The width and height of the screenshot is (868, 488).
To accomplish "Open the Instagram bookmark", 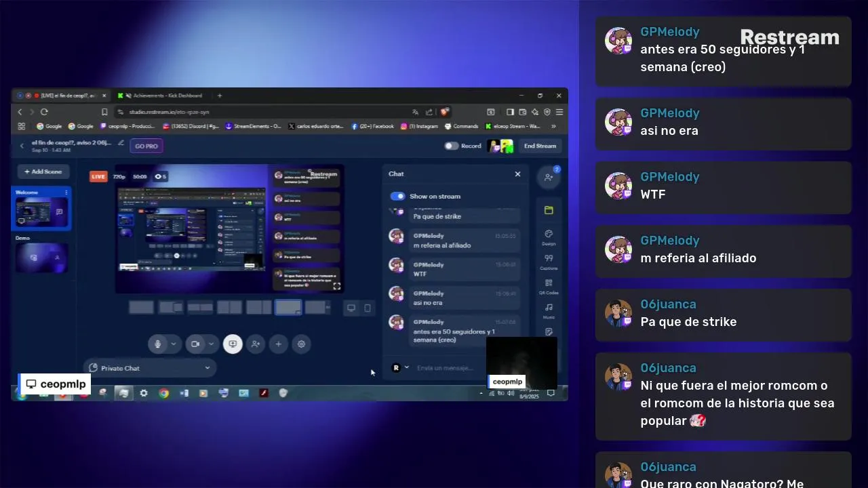I will pos(419,126).
